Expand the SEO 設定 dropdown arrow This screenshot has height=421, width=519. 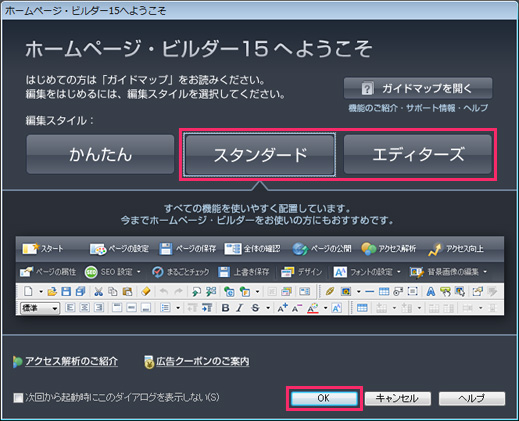tap(139, 272)
